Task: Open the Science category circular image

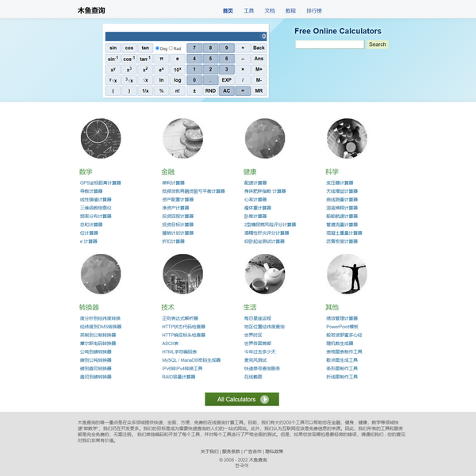Action: 347,139
